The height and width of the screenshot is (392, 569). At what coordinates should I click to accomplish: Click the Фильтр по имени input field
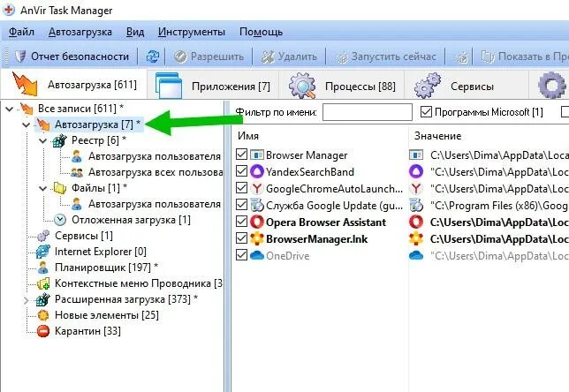[x=368, y=112]
